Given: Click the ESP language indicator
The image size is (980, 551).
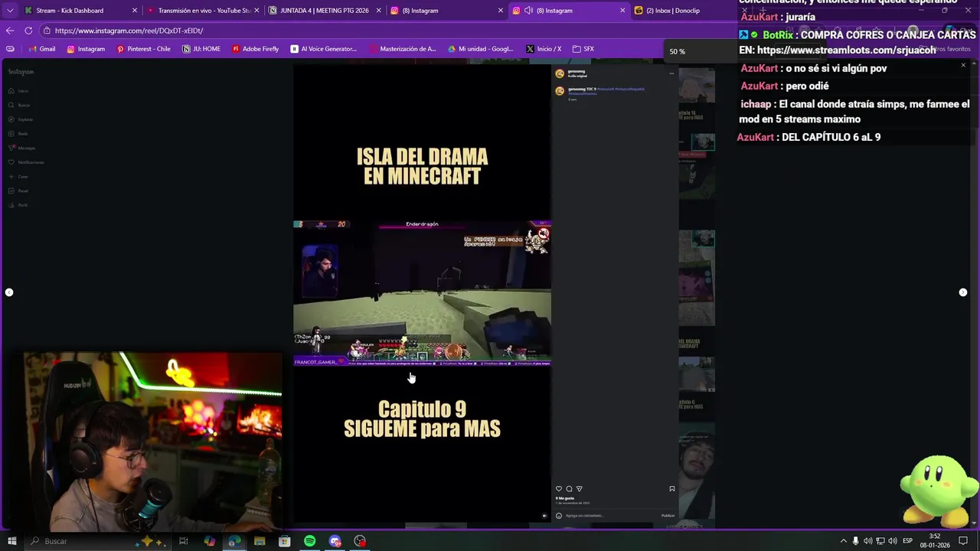Looking at the screenshot, I should tap(908, 541).
